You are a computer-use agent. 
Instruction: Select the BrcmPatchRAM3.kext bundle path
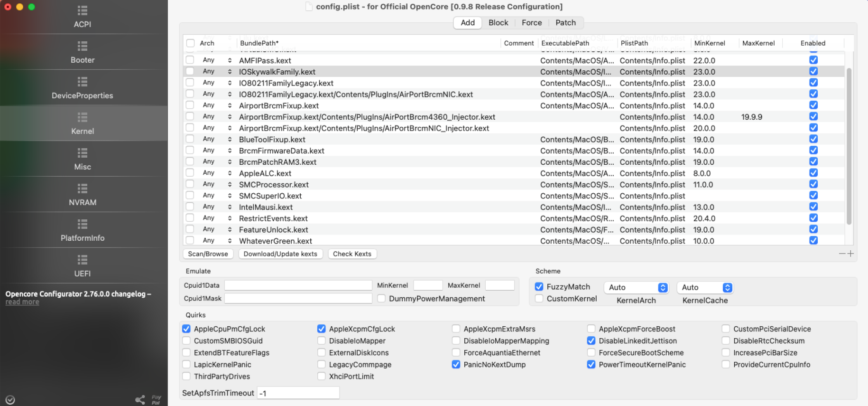click(277, 162)
